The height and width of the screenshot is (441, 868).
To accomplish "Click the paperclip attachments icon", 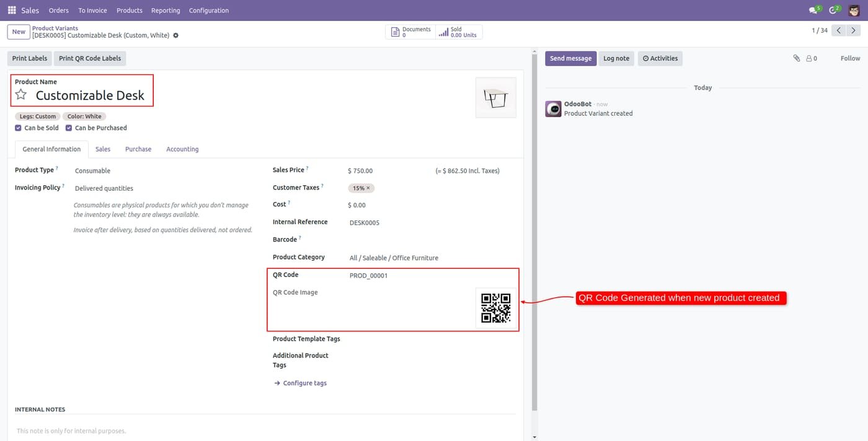I will (797, 58).
